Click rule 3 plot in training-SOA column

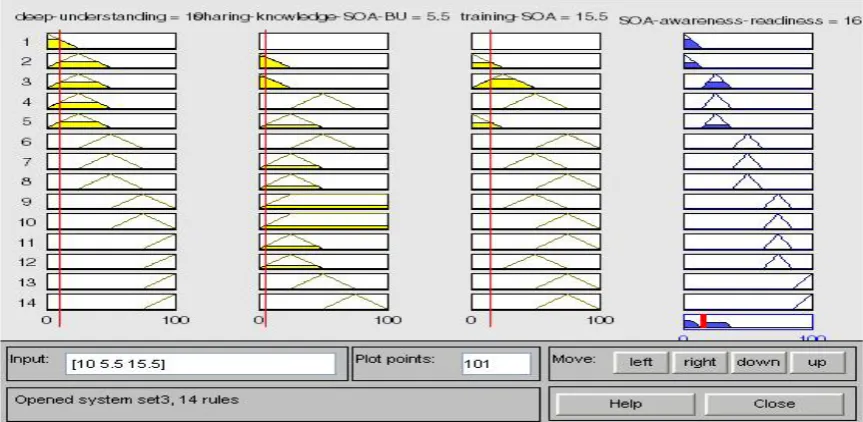[536, 81]
